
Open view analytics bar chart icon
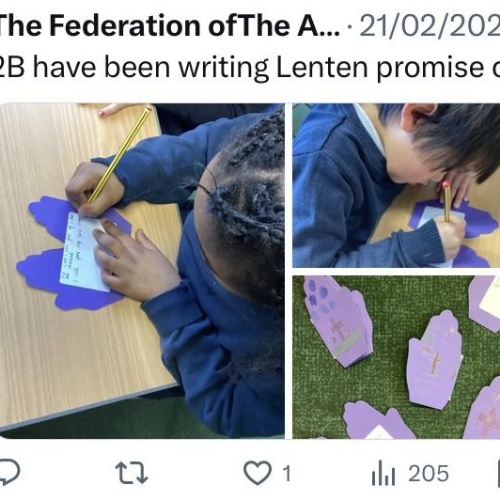tap(383, 473)
